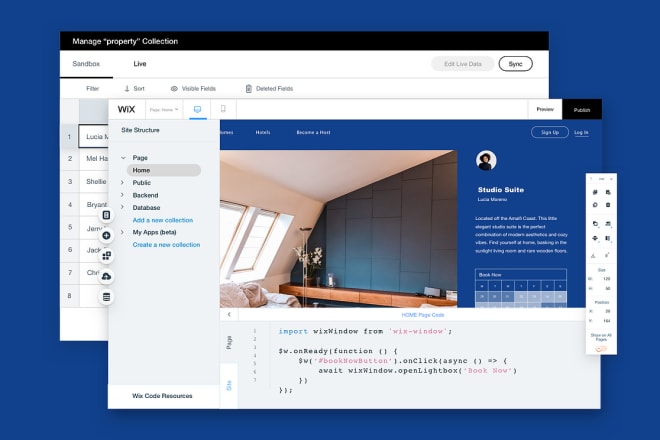Click the Edit Live Data button

(x=463, y=64)
